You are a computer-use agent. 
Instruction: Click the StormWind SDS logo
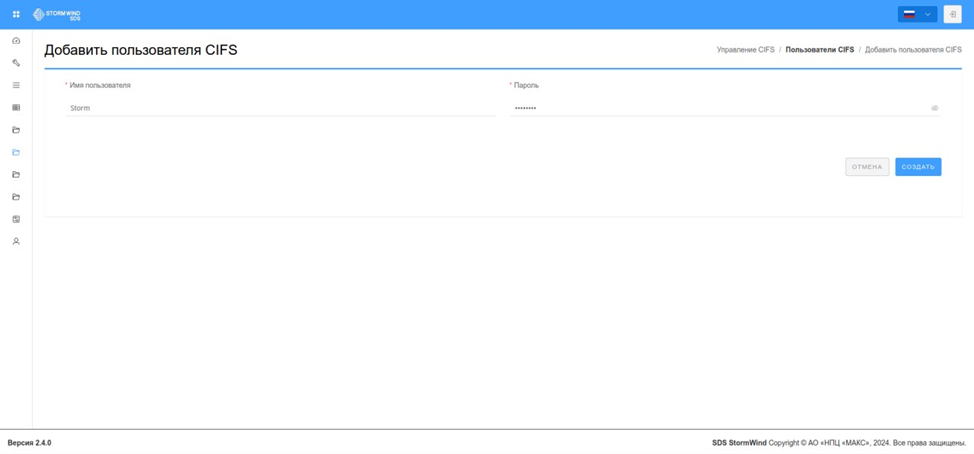pyautogui.click(x=57, y=14)
